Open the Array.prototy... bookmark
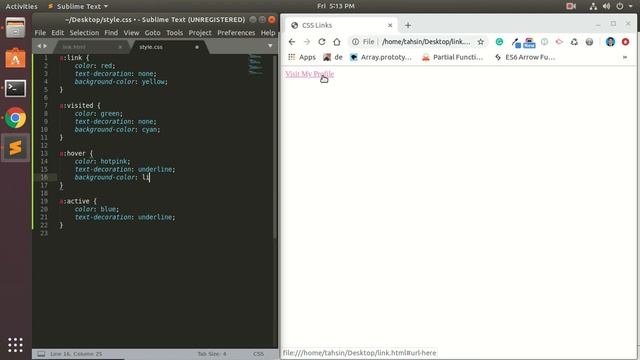Image resolution: width=640 pixels, height=360 pixels. pos(381,57)
